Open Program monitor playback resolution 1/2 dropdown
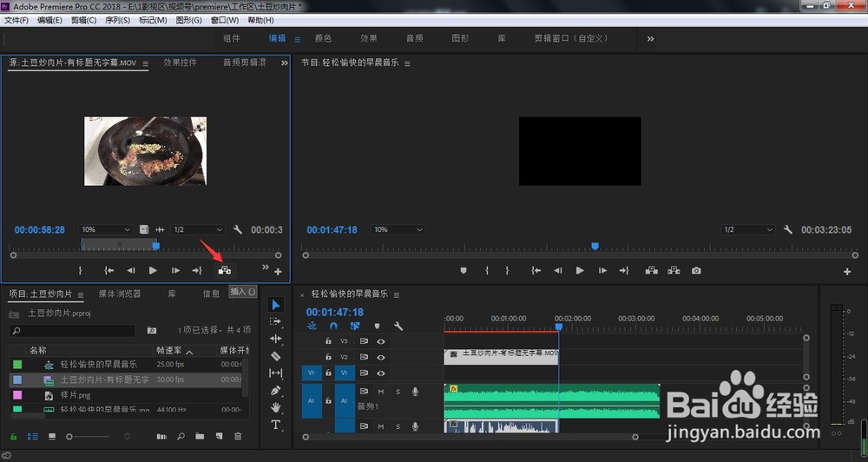Viewport: 868px width, 462px height. (747, 229)
